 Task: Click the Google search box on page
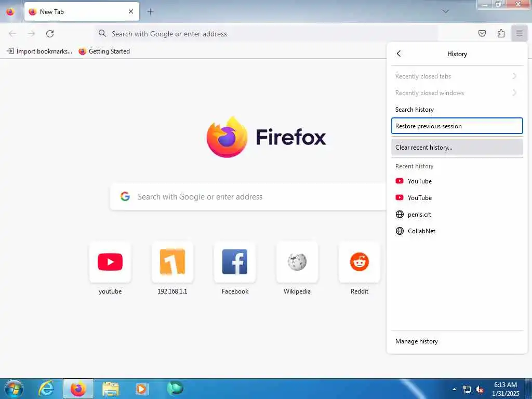coord(249,197)
